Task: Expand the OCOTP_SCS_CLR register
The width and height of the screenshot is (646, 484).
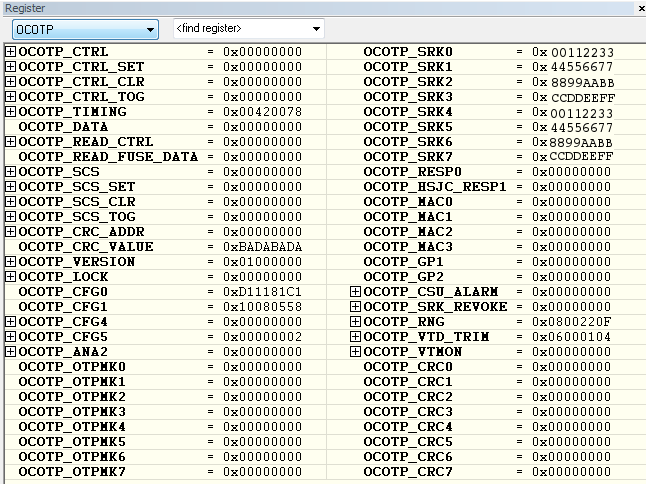Action: click(x=10, y=201)
